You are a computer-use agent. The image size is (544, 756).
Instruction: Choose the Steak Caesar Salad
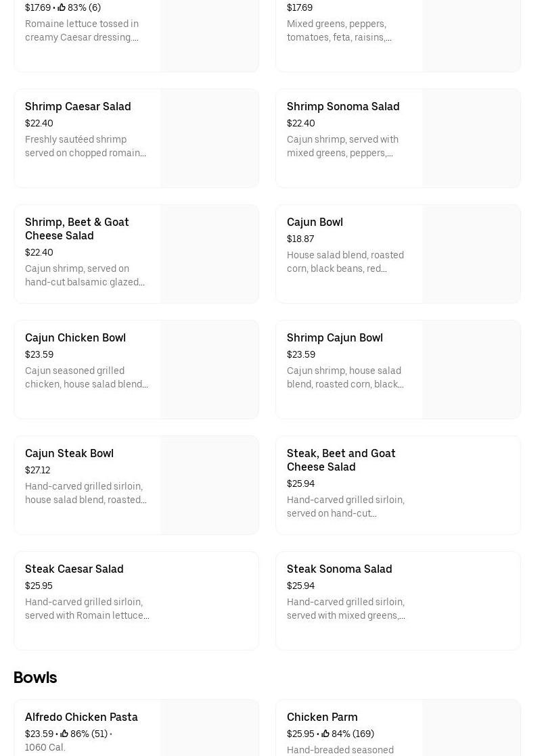click(74, 569)
